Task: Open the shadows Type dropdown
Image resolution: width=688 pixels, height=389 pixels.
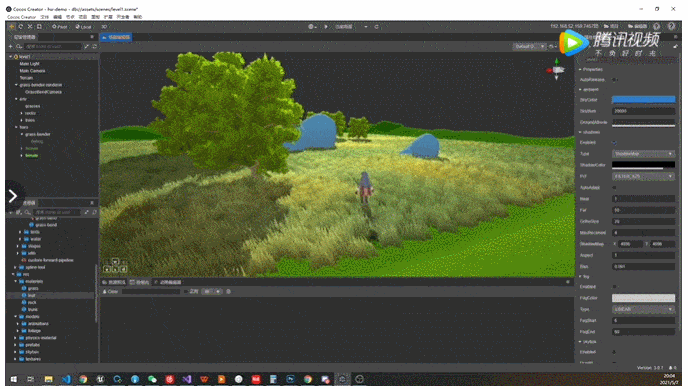Action: 643,154
